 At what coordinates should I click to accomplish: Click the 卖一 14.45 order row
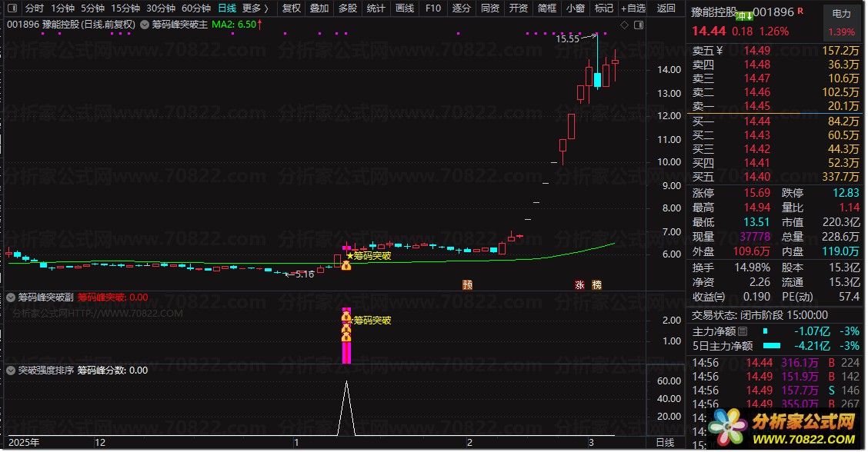[776, 105]
